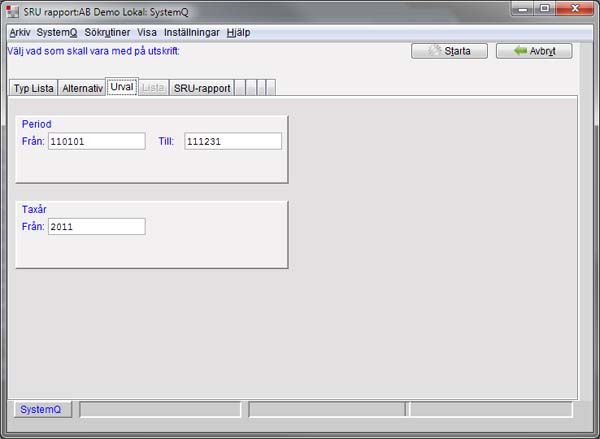
Task: Open the Arkiv menu
Action: point(19,32)
